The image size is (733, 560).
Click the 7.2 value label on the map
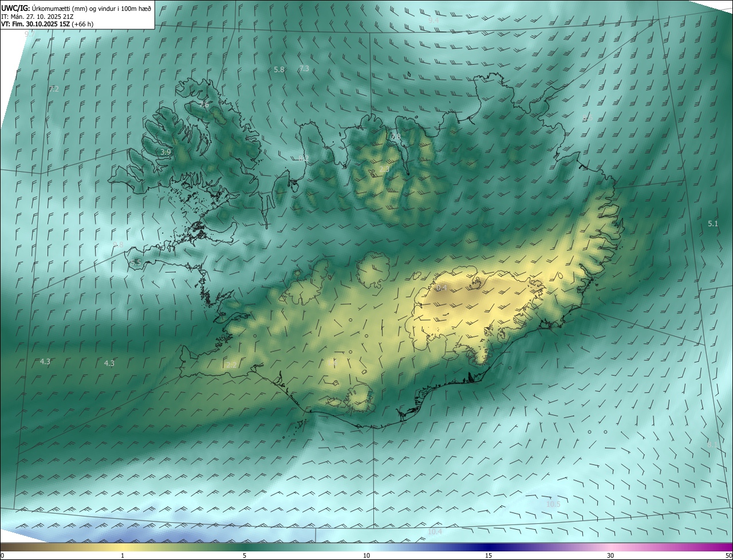pyautogui.click(x=54, y=89)
